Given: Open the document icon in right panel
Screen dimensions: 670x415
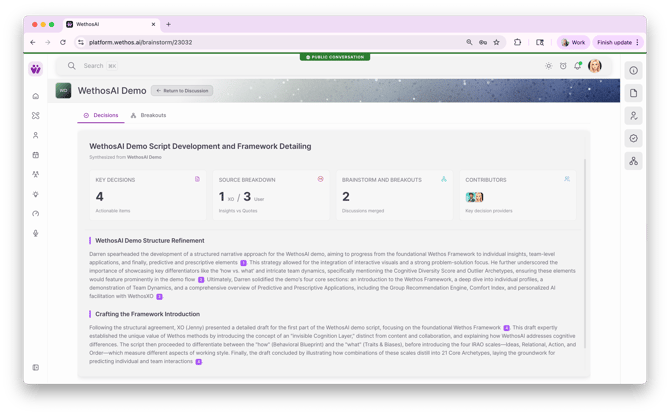Looking at the screenshot, I should [x=633, y=93].
